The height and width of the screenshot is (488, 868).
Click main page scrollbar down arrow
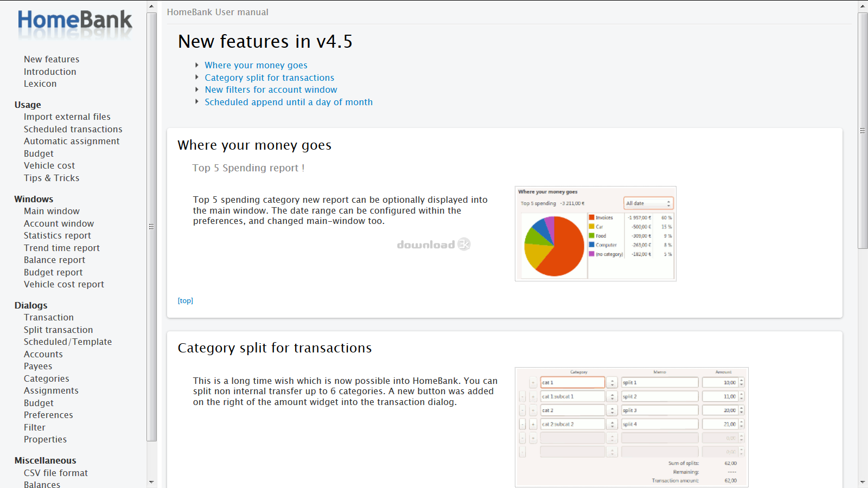pyautogui.click(x=863, y=481)
